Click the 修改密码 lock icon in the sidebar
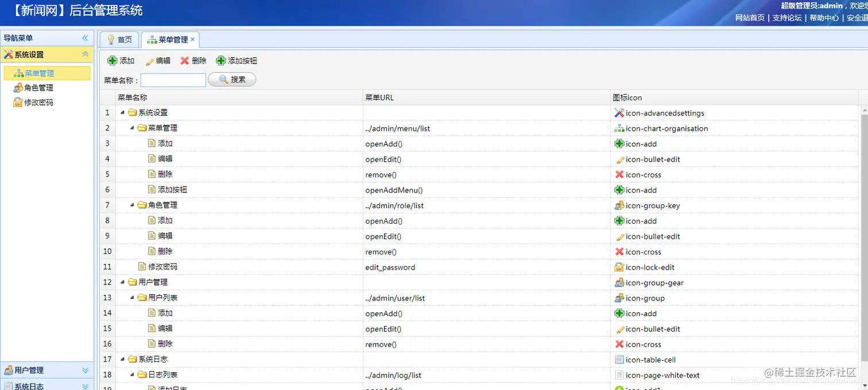 (18, 103)
